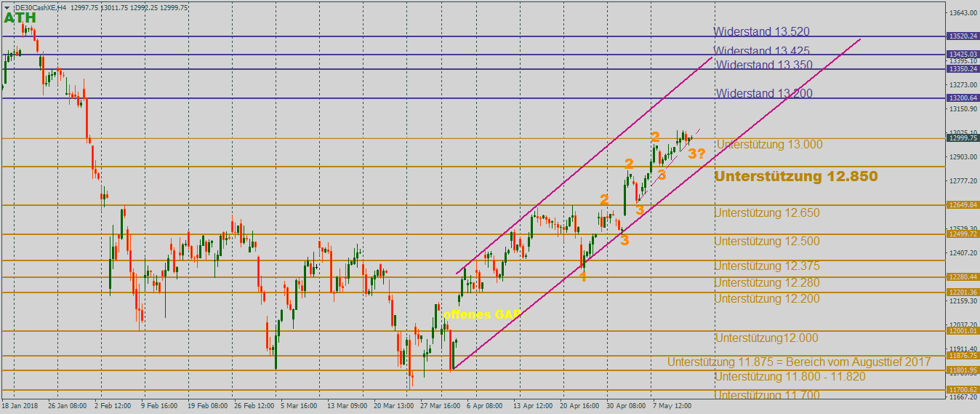Select the Unterstützung 12.200 label

[767, 298]
